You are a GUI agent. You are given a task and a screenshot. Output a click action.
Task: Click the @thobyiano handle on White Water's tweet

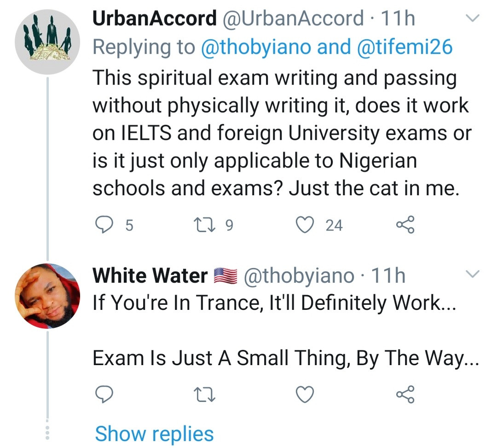[298, 276]
